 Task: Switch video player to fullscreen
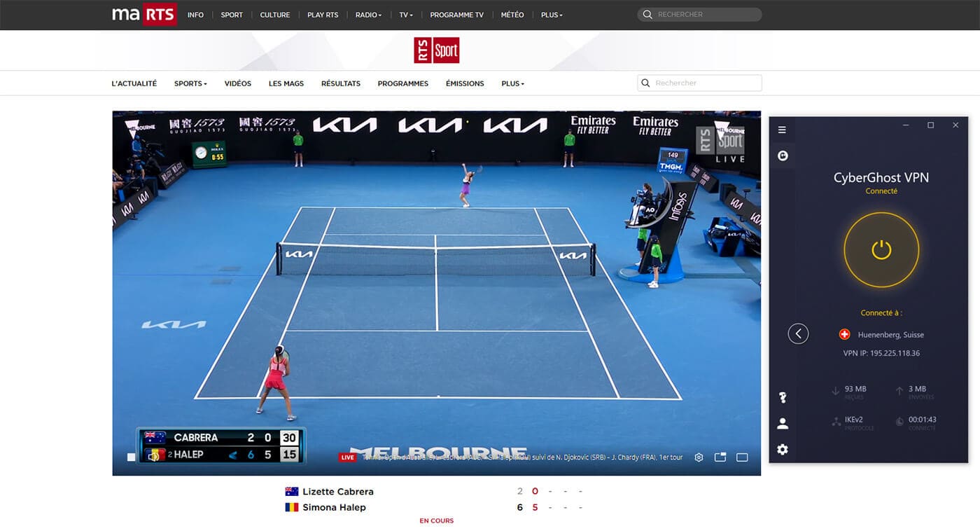click(742, 457)
